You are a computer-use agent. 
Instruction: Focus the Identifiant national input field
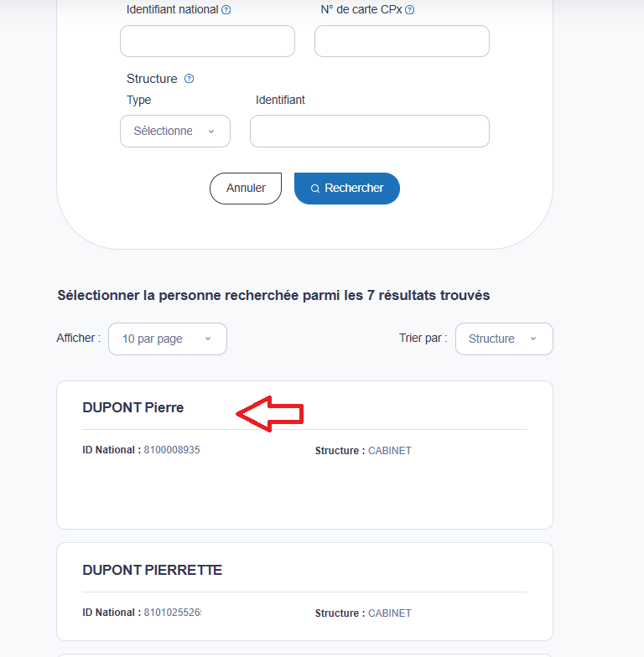pyautogui.click(x=208, y=41)
